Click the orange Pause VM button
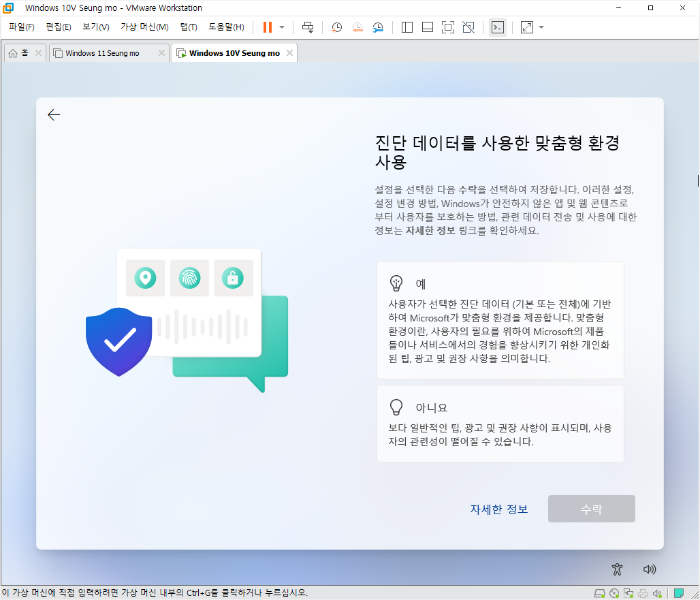This screenshot has width=700, height=600. click(x=268, y=27)
